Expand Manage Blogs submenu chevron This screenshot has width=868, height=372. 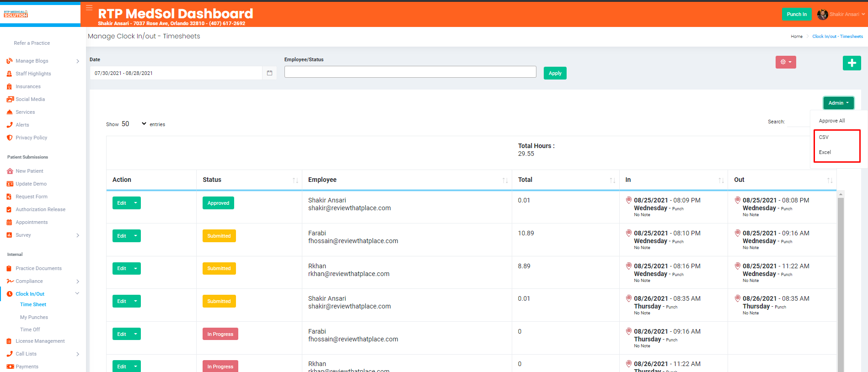[78, 61]
